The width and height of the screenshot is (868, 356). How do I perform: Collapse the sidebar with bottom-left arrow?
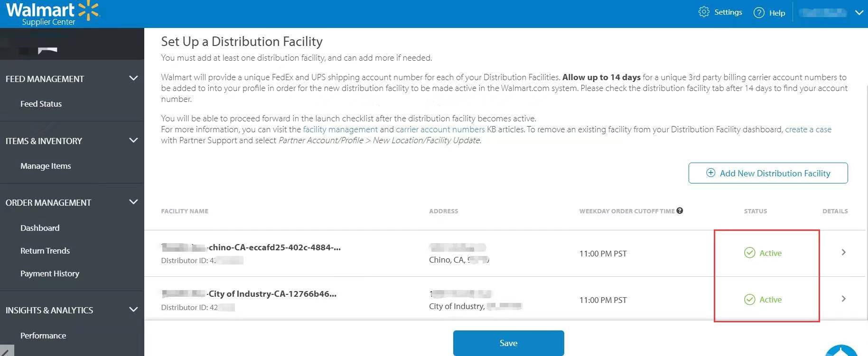(x=6, y=352)
